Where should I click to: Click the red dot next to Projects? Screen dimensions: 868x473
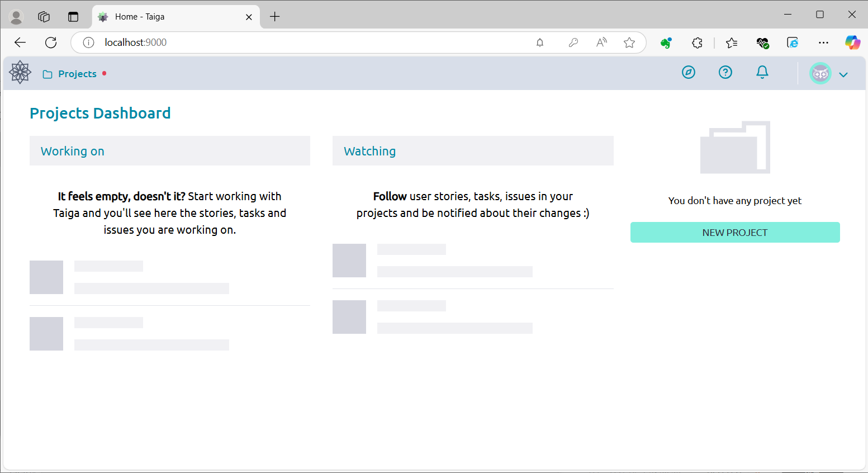pos(105,73)
